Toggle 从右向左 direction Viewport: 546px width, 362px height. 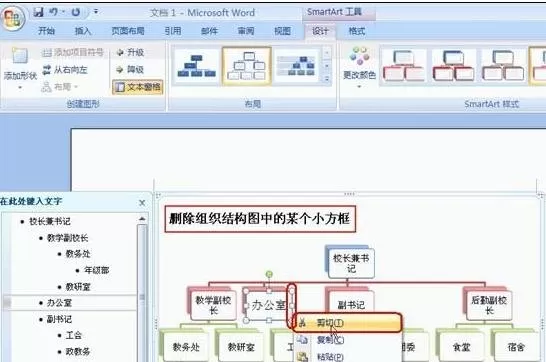point(65,70)
